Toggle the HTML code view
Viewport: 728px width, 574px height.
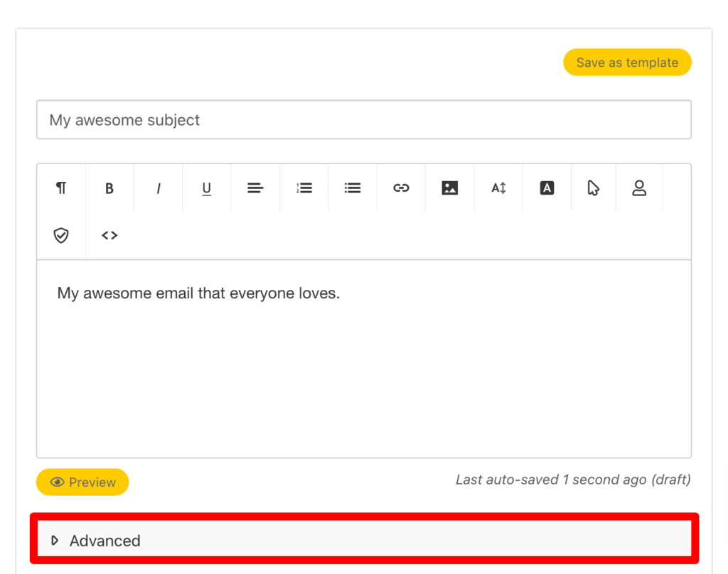(x=109, y=235)
